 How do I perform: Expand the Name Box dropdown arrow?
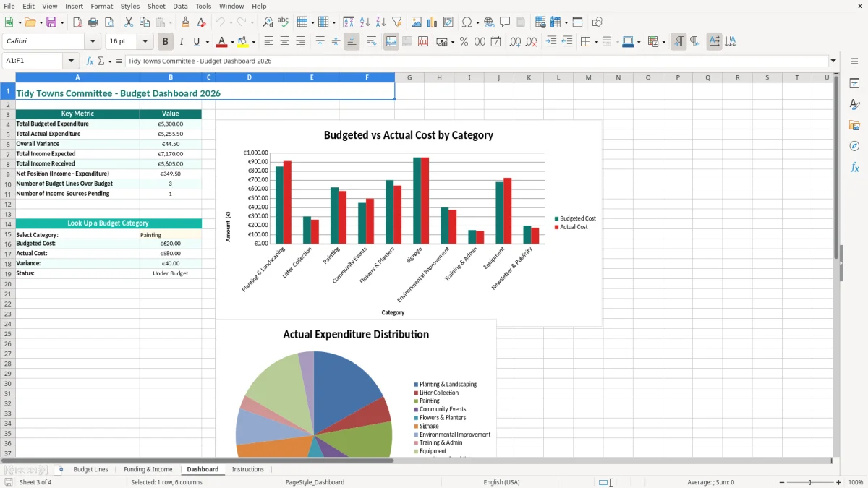pyautogui.click(x=71, y=61)
